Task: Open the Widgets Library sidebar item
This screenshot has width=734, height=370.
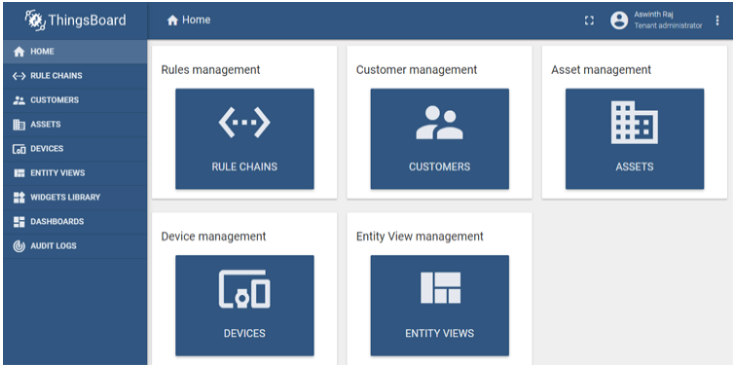Action: pos(75,198)
